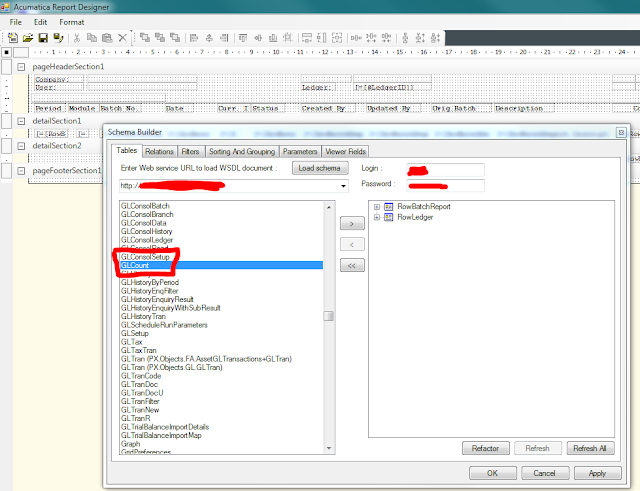Open the web service URL dropdown
The height and width of the screenshot is (491, 640).
(344, 186)
